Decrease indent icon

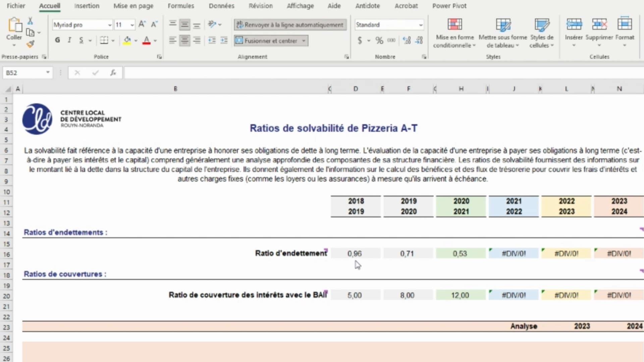[x=212, y=41]
